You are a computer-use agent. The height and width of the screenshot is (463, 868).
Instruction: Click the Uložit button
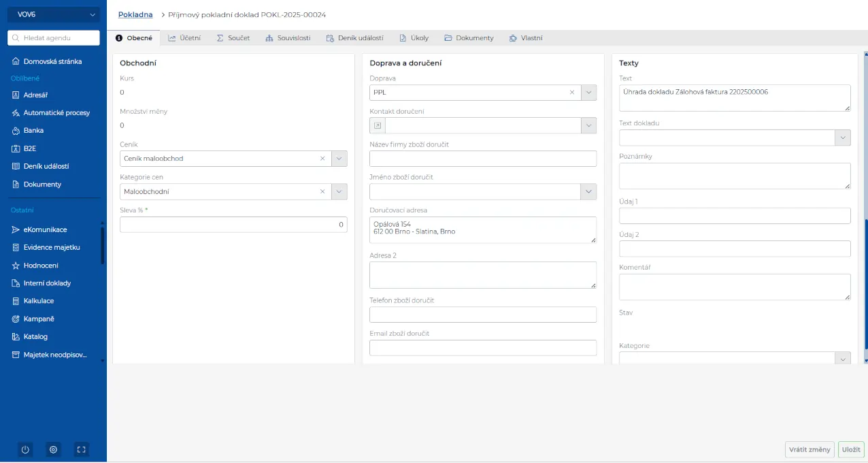click(850, 449)
